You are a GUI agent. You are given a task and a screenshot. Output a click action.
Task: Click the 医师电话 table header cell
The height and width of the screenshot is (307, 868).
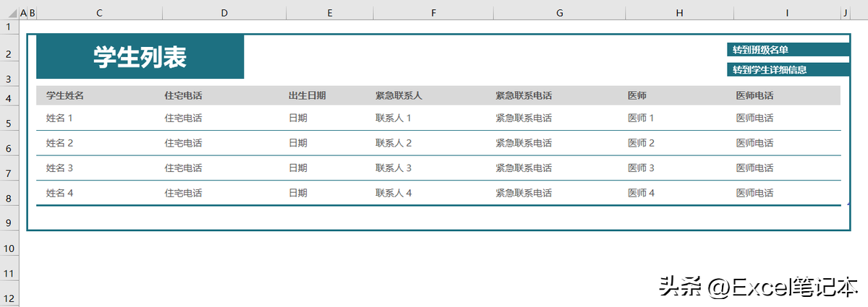pyautogui.click(x=787, y=95)
